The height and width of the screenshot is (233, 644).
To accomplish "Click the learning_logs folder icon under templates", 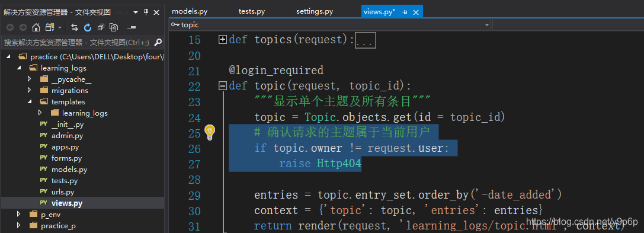I will coord(55,113).
